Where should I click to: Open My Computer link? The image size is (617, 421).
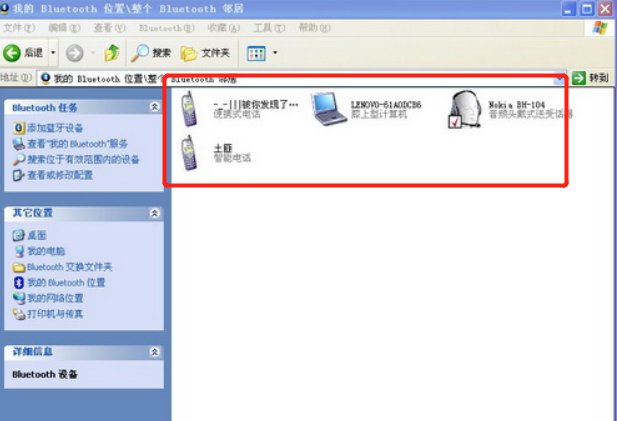point(46,251)
